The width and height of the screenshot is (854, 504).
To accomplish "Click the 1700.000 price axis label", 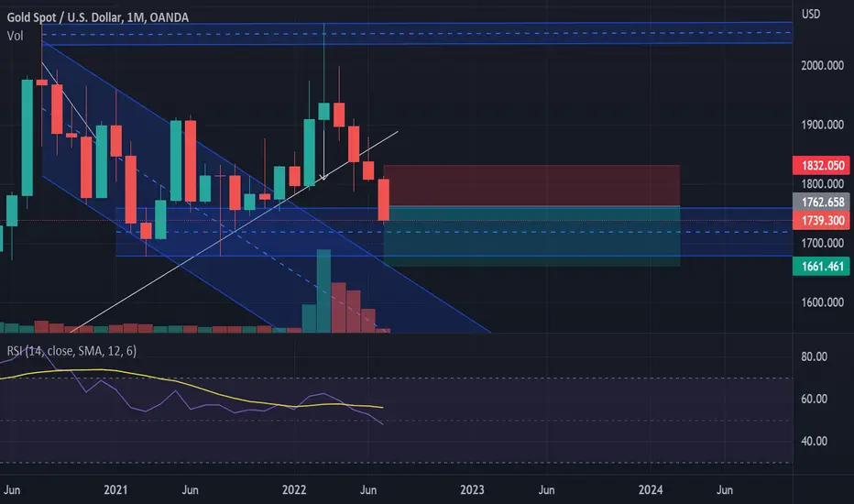I will [823, 243].
